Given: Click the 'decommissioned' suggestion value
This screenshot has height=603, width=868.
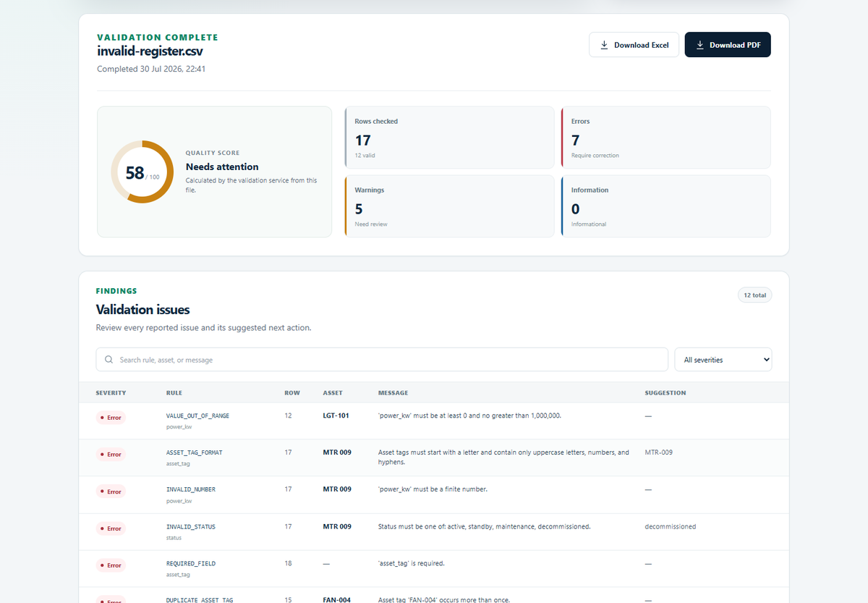Looking at the screenshot, I should pos(671,526).
